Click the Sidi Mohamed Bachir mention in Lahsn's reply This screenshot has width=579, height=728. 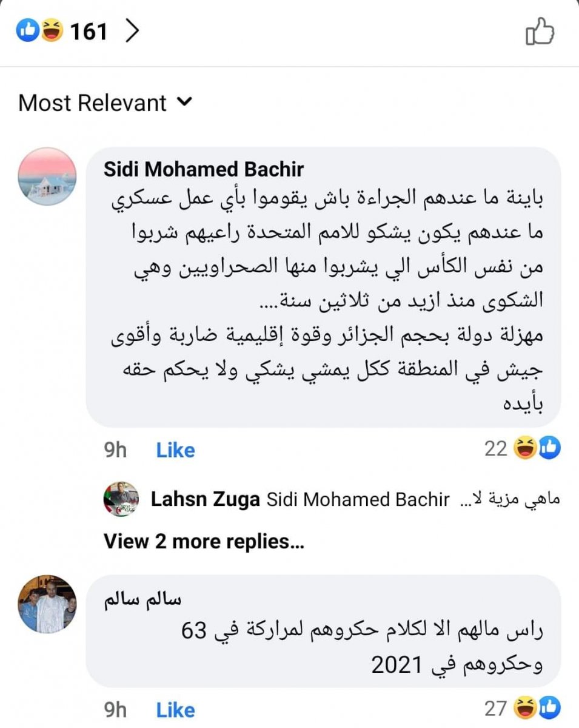pyautogui.click(x=357, y=500)
